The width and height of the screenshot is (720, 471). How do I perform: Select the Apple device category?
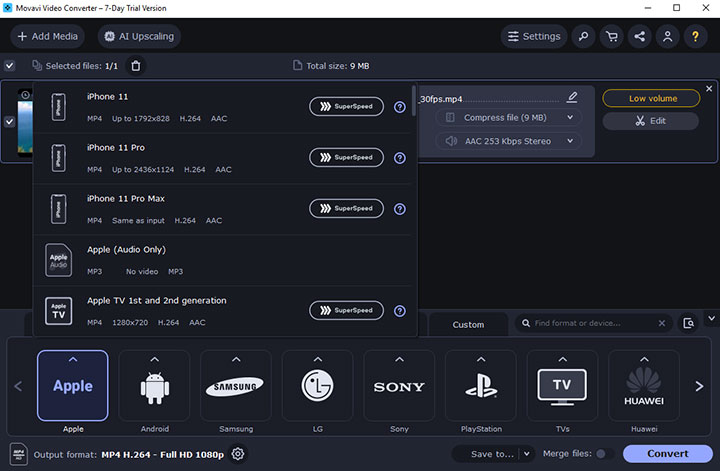[x=73, y=386]
